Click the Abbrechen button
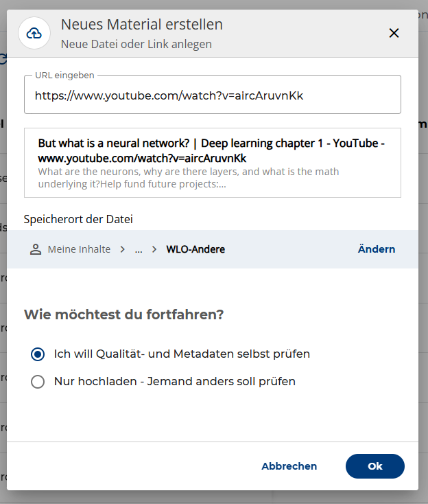 [x=289, y=466]
